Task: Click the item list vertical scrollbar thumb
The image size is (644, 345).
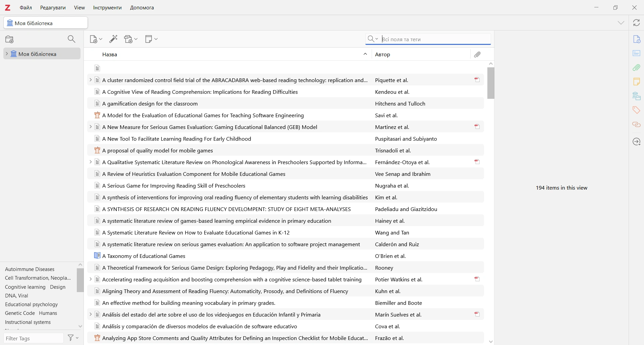Action: coord(491,83)
